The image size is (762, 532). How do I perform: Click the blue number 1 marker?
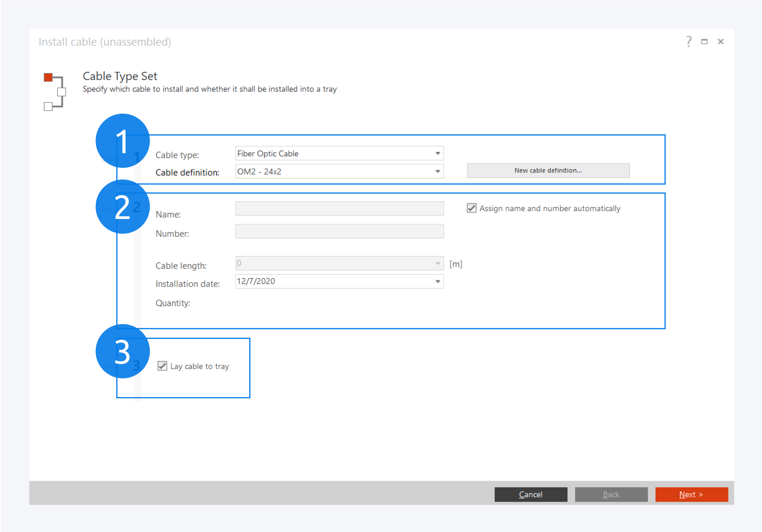coord(122,141)
